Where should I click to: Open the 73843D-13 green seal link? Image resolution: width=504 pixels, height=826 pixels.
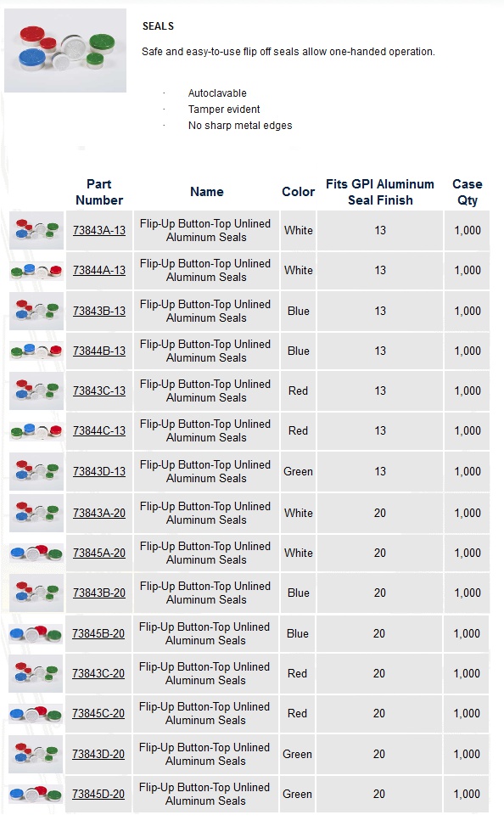tap(99, 471)
